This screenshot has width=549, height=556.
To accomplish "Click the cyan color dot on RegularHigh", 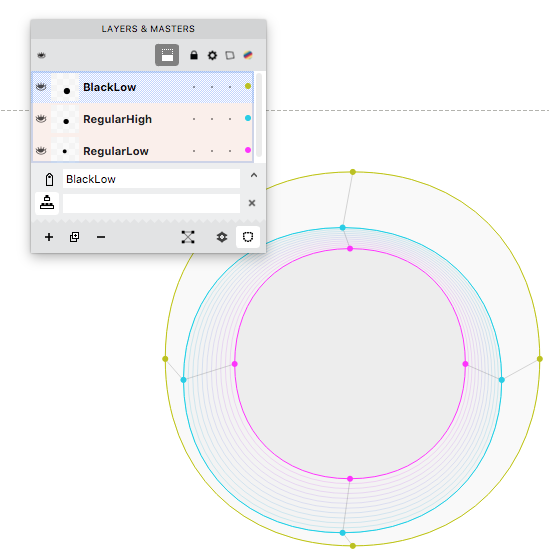I will 248,118.
